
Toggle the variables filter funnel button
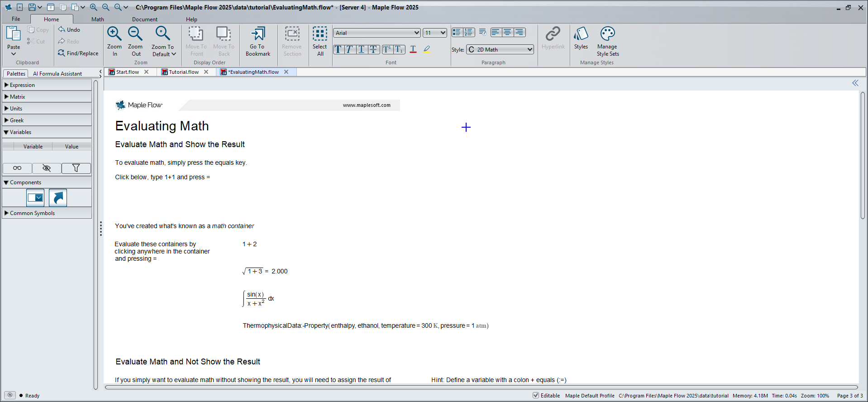pyautogui.click(x=76, y=168)
